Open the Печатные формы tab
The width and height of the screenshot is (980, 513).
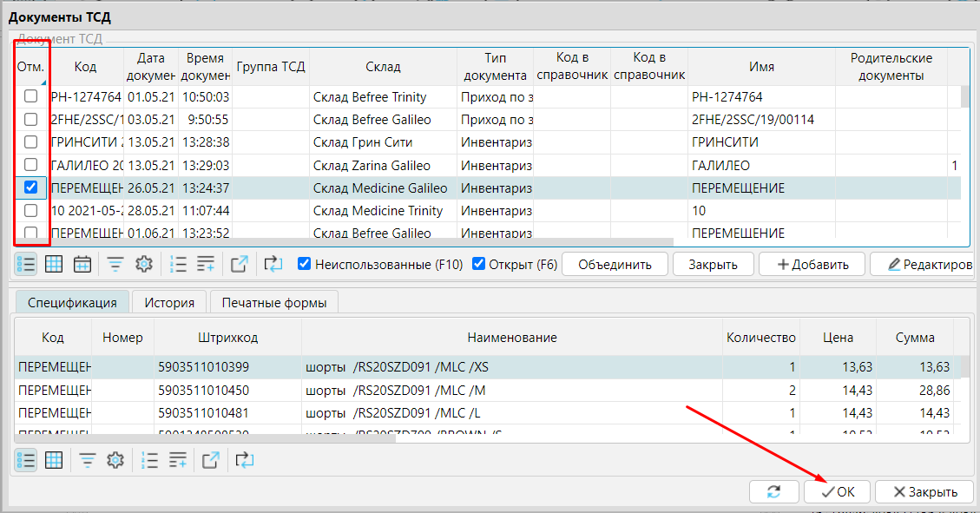pyautogui.click(x=273, y=303)
